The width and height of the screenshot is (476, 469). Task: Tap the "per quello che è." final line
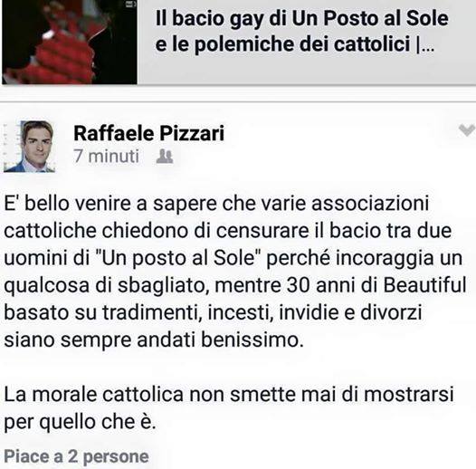point(80,422)
